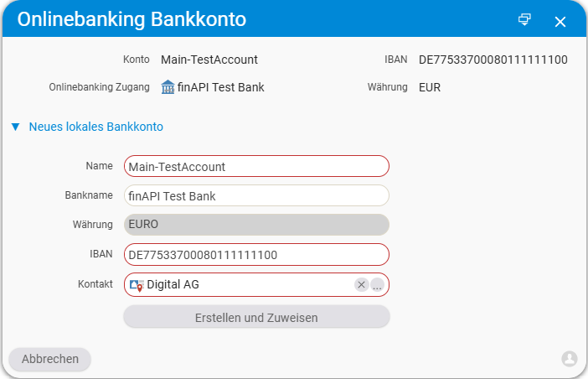The image size is (588, 379).
Task: Click Erstellen und Zuweisen button
Action: pyautogui.click(x=256, y=317)
